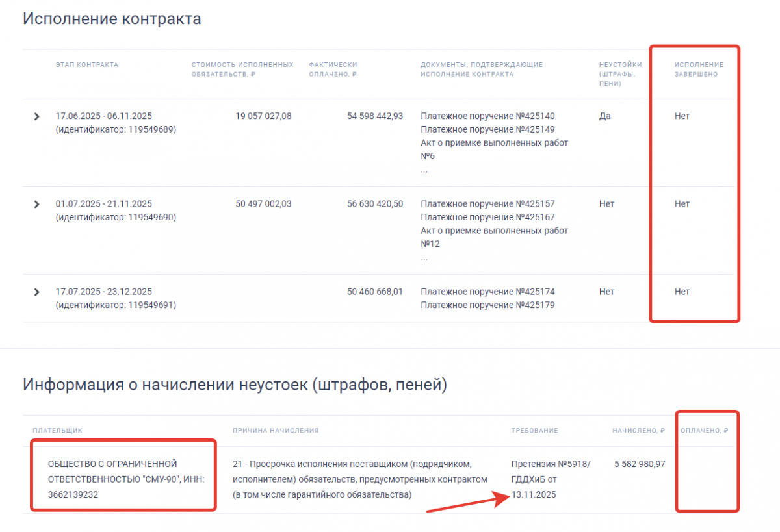The height and width of the screenshot is (532, 780).
Task: Expand the stage row 17.06.2025 - 06.11.2025
Action: tap(37, 116)
